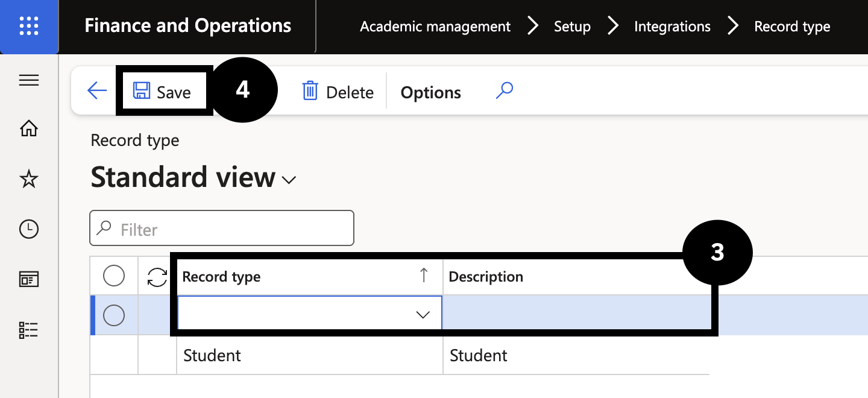Open the Options menu
The image size is (868, 398).
tap(431, 92)
